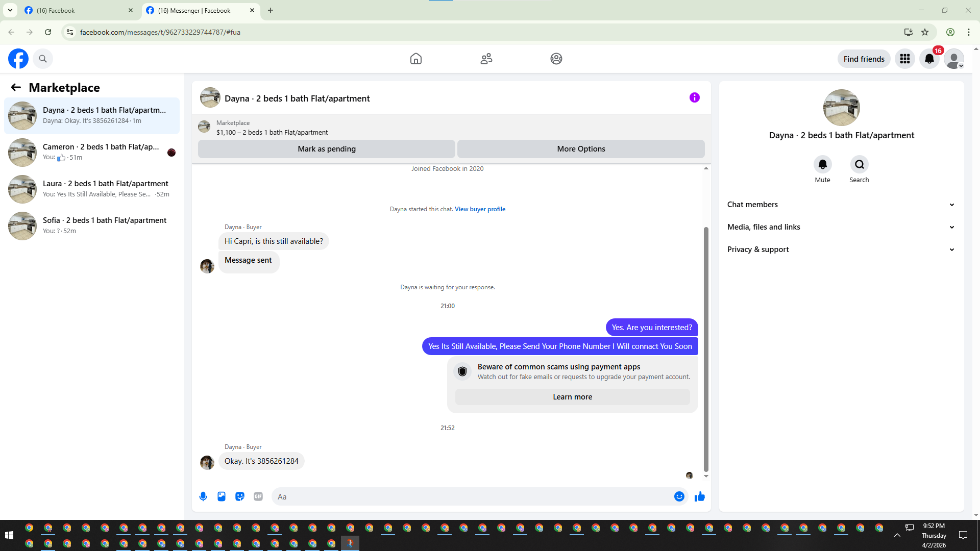This screenshot has height=551, width=980.
Task: Open the Groups icon in top navigation
Action: (x=556, y=59)
